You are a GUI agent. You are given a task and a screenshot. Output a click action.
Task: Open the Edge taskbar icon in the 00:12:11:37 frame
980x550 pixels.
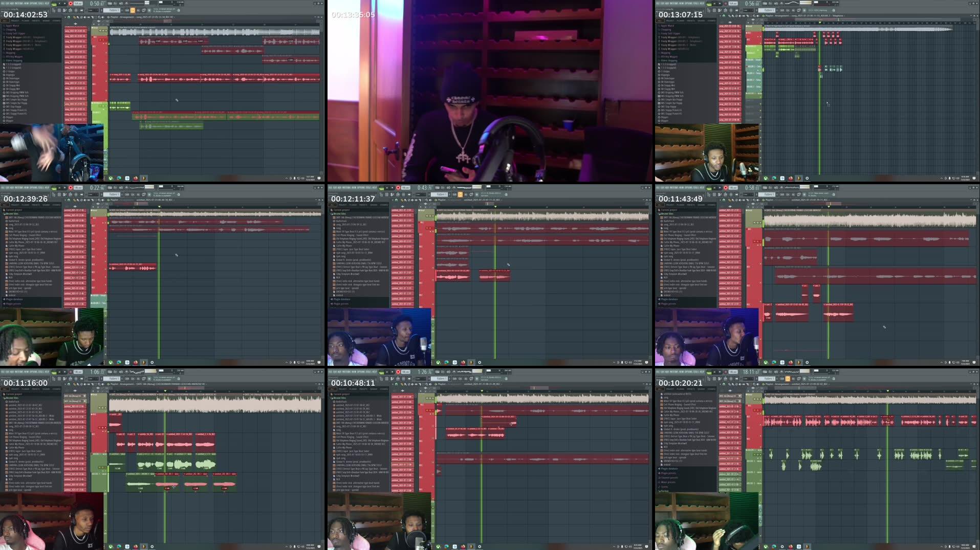[x=446, y=362]
